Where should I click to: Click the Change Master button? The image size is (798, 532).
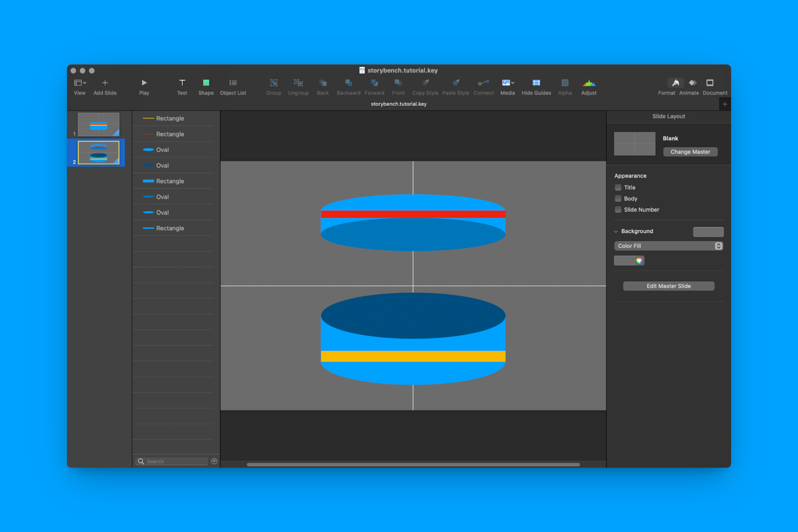(x=690, y=152)
